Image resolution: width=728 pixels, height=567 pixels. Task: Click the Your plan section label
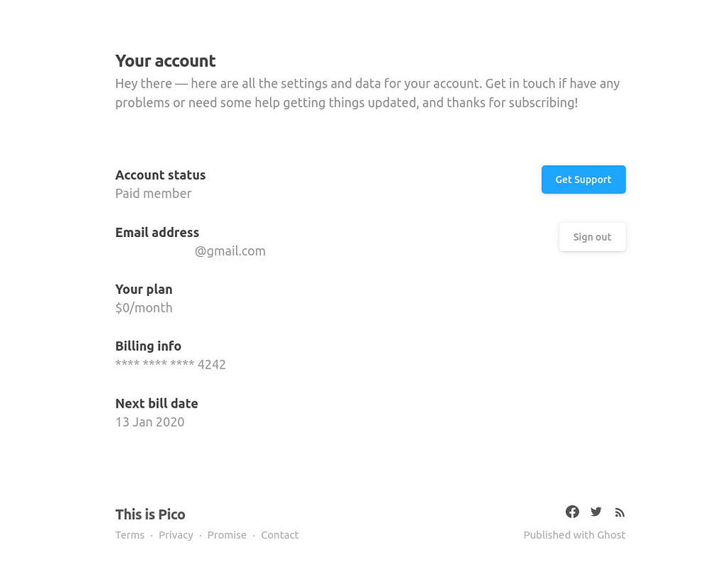pyautogui.click(x=144, y=289)
